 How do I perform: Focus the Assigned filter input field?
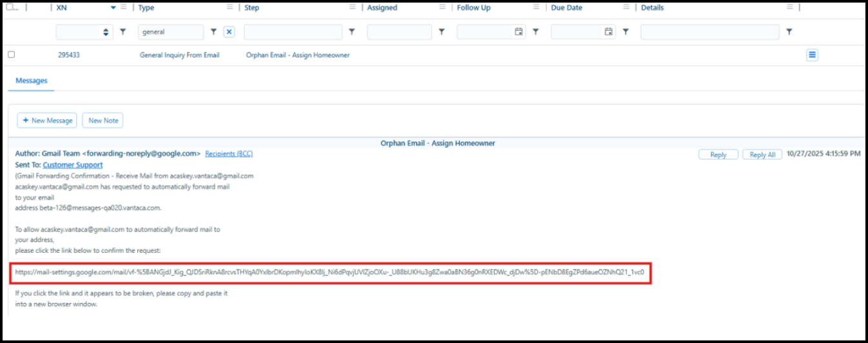pos(399,32)
